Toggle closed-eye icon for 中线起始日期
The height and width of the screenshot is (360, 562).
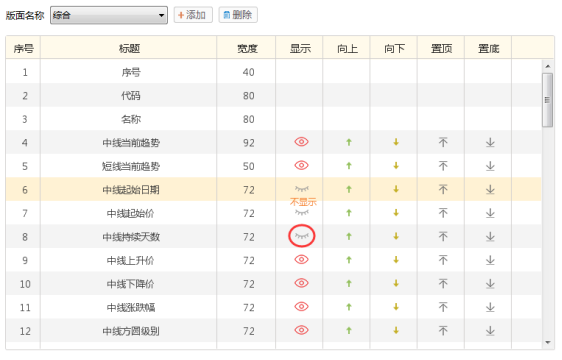pos(301,189)
